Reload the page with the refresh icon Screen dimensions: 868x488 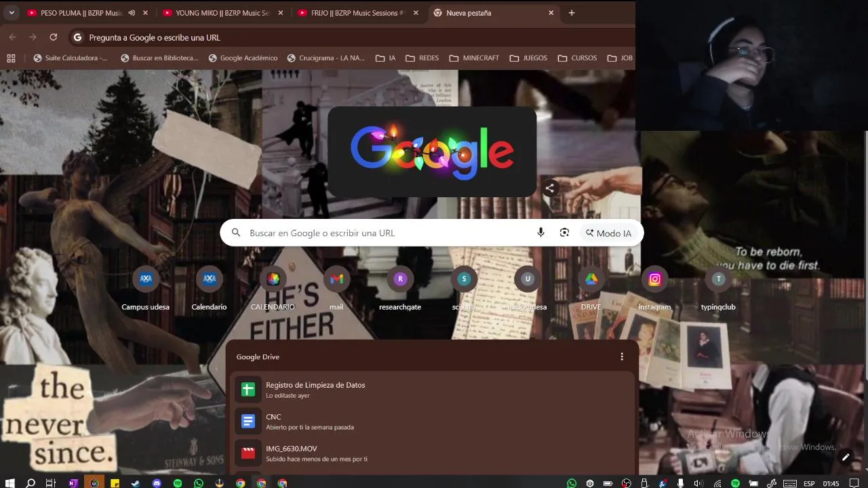point(54,37)
